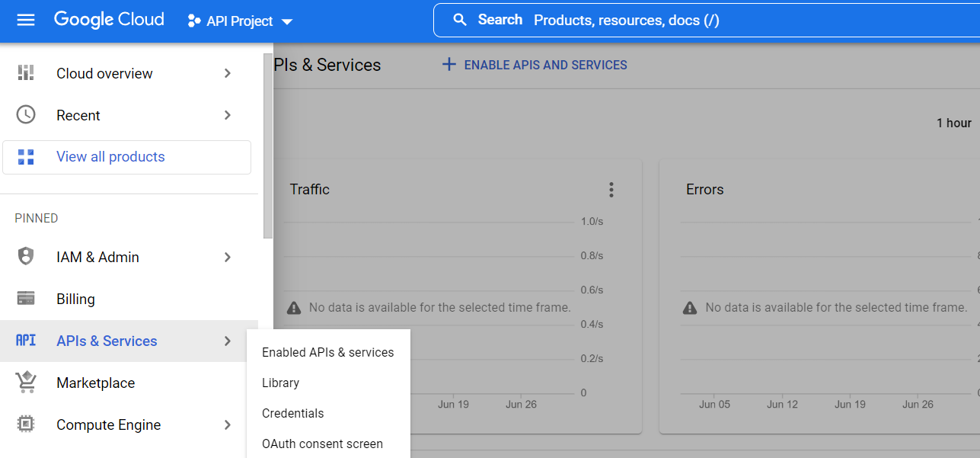Click the Traffic no data message

(440, 308)
